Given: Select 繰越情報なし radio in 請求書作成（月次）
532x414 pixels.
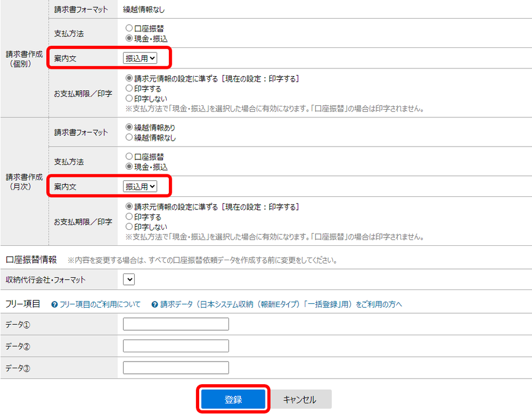Looking at the screenshot, I should pyautogui.click(x=129, y=138).
